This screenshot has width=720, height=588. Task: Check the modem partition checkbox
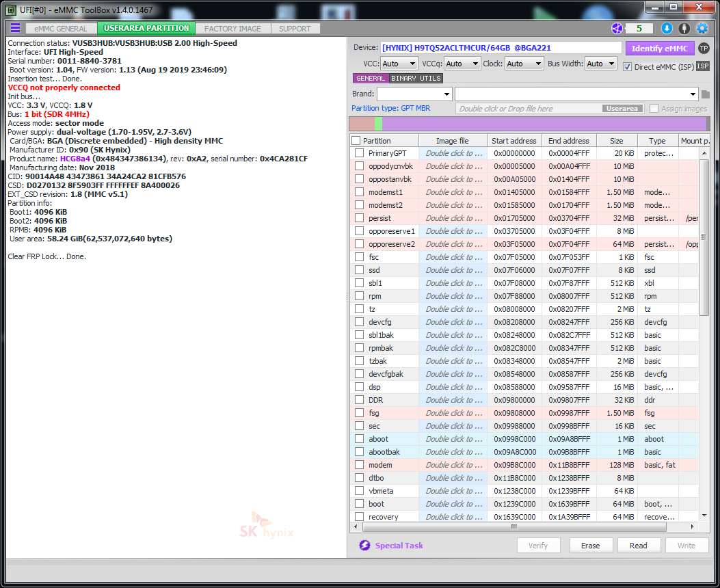coord(359,465)
